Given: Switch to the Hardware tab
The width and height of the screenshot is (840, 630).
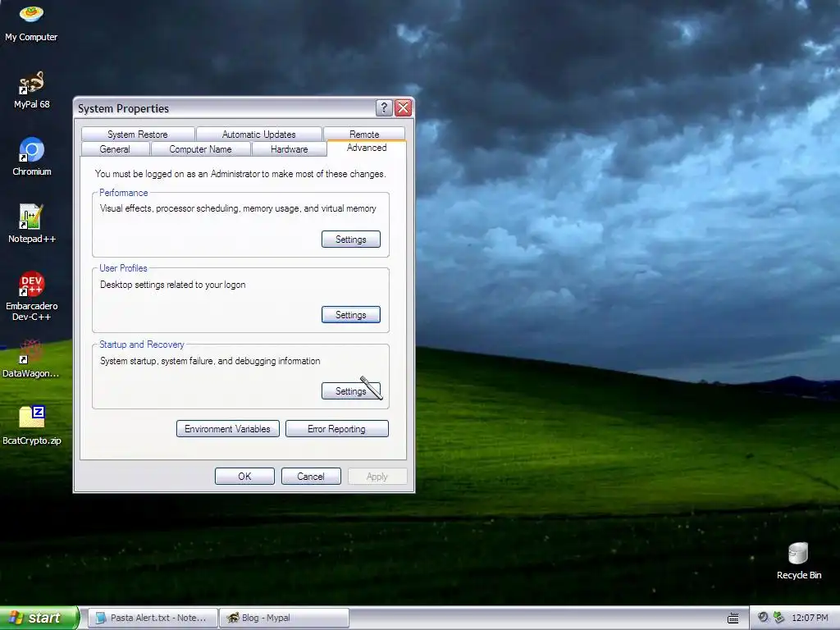Looking at the screenshot, I should click(x=290, y=149).
